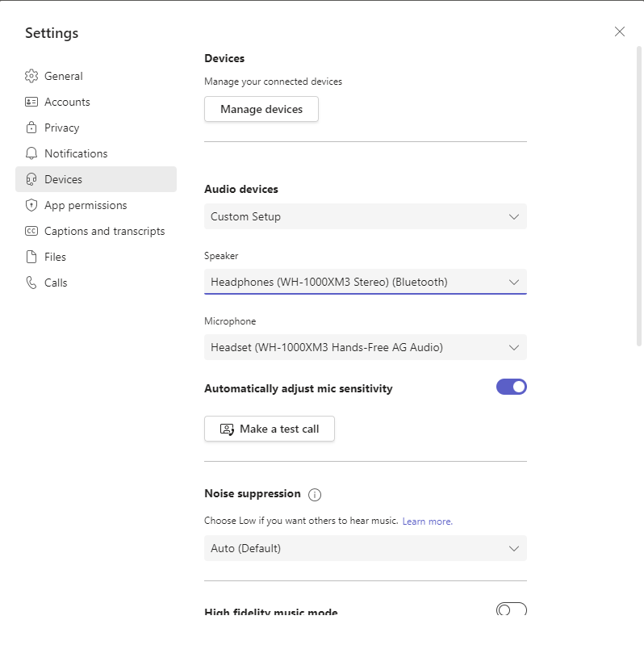Click the Noise suppression info icon
The width and height of the screenshot is (644, 645).
tap(315, 494)
